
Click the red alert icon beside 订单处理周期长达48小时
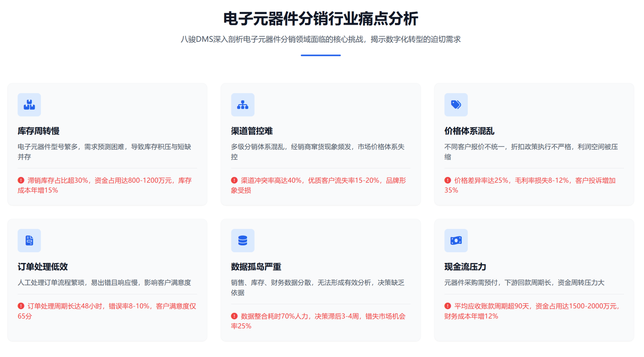tap(21, 306)
